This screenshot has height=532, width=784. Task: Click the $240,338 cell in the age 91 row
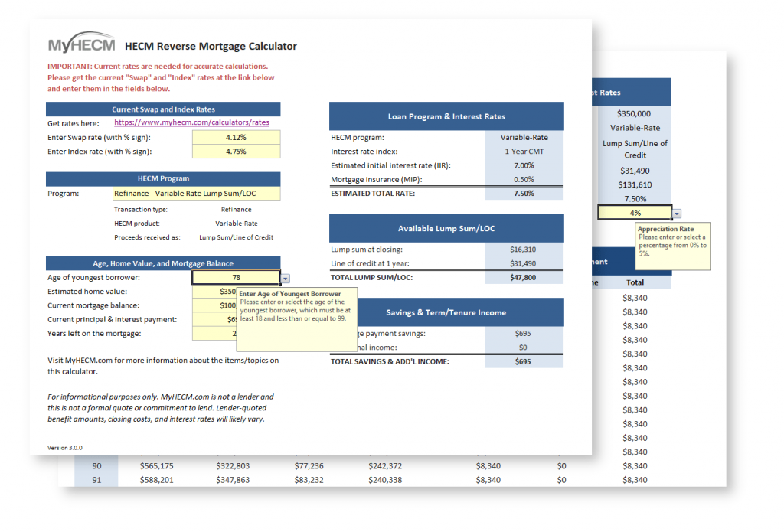coord(385,480)
